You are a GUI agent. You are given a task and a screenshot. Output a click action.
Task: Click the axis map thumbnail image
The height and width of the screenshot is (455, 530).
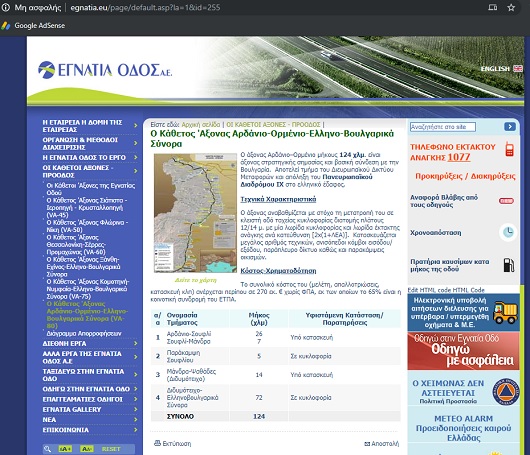(x=195, y=213)
